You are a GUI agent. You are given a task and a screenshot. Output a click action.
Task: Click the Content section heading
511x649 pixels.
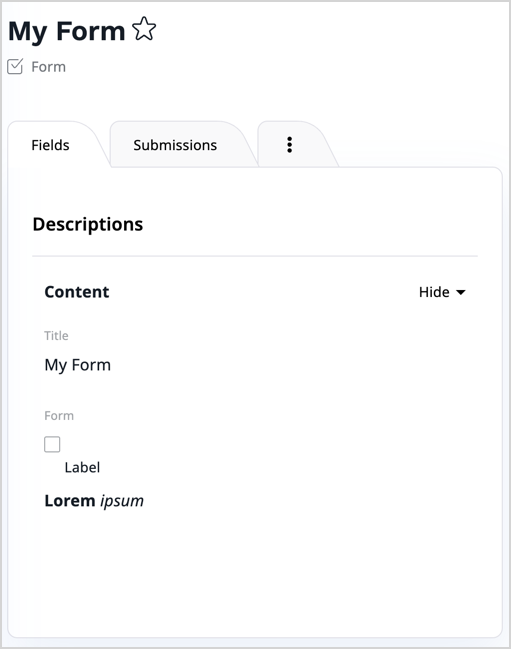(77, 292)
